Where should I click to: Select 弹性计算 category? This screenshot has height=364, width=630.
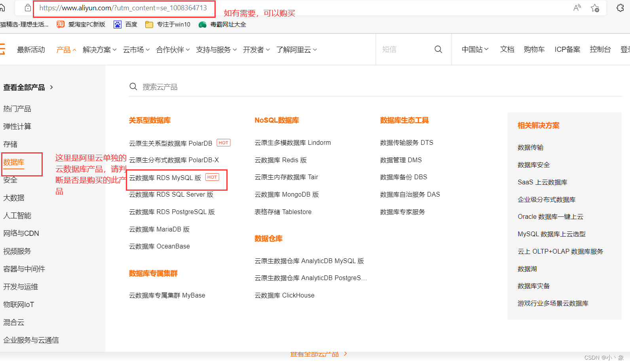coord(17,127)
